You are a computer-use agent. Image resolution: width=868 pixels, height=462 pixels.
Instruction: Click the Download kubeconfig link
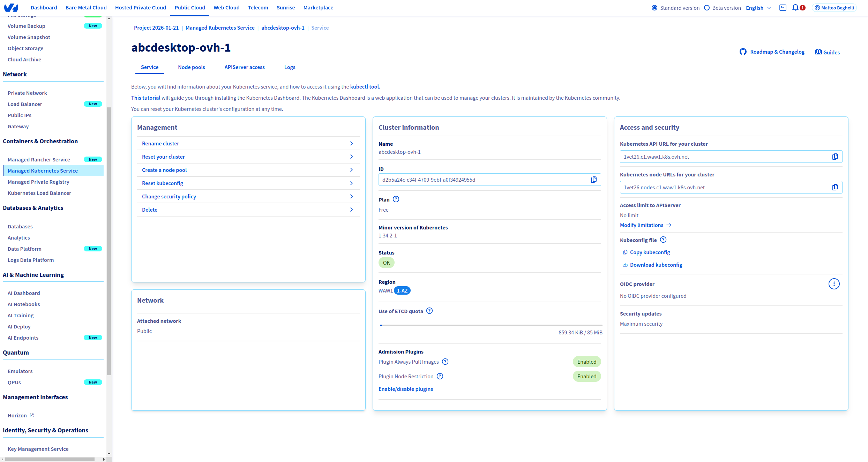click(656, 265)
